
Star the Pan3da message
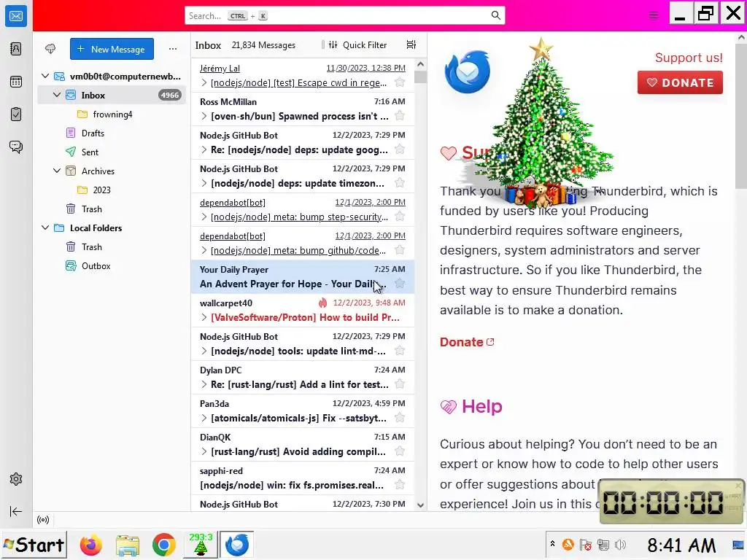[x=400, y=418]
